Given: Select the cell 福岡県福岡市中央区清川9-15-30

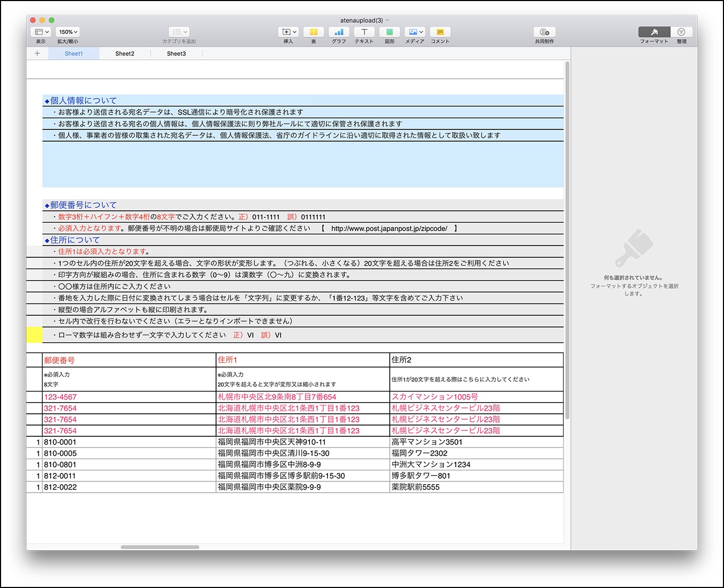Looking at the screenshot, I should coord(303,453).
